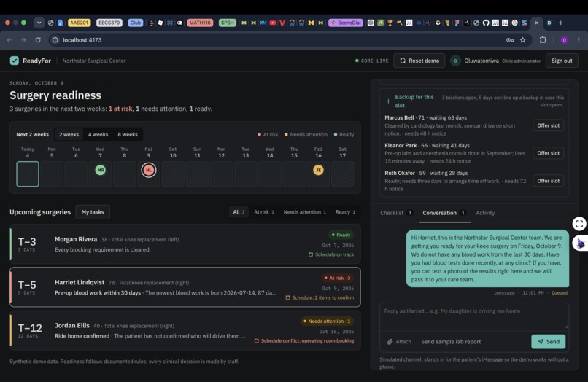Filter surgeries by At risk
Image resolution: width=588 pixels, height=382 pixels.
click(x=263, y=212)
